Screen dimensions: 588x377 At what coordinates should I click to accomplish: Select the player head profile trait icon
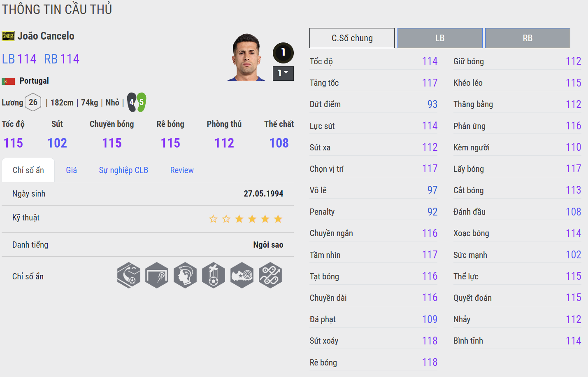(x=185, y=275)
